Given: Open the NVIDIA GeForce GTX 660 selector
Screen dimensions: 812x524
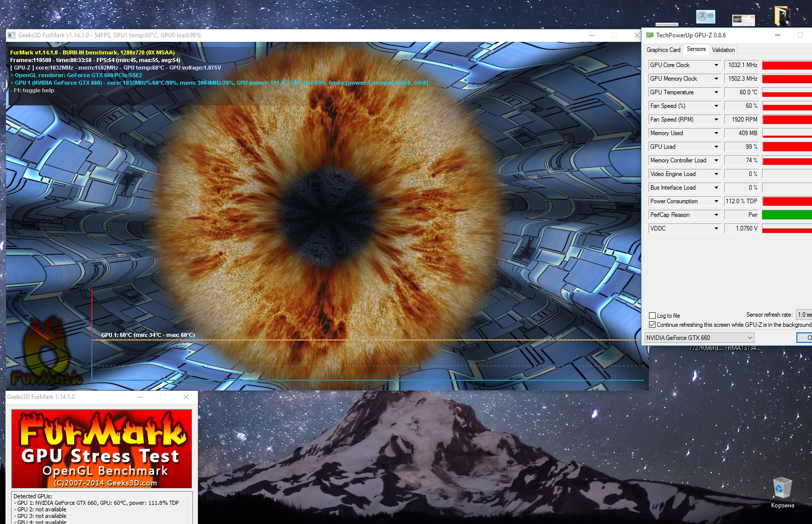Looking at the screenshot, I should pyautogui.click(x=699, y=338).
